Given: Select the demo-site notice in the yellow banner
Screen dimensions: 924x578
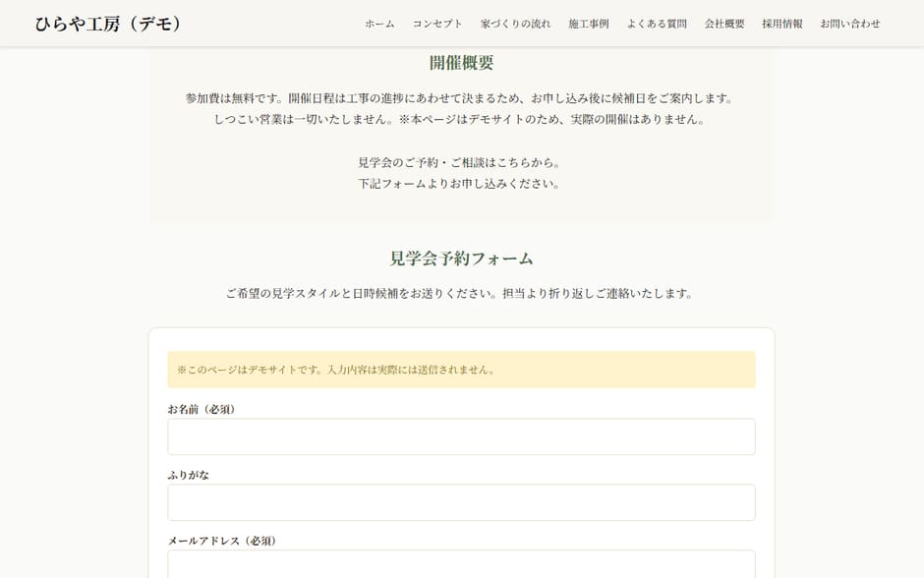Looking at the screenshot, I should (337, 370).
